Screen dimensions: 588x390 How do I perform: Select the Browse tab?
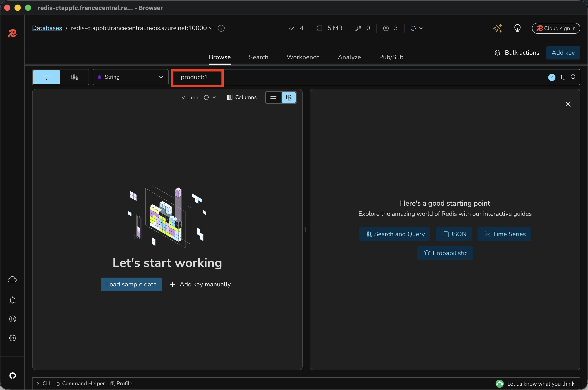(220, 57)
